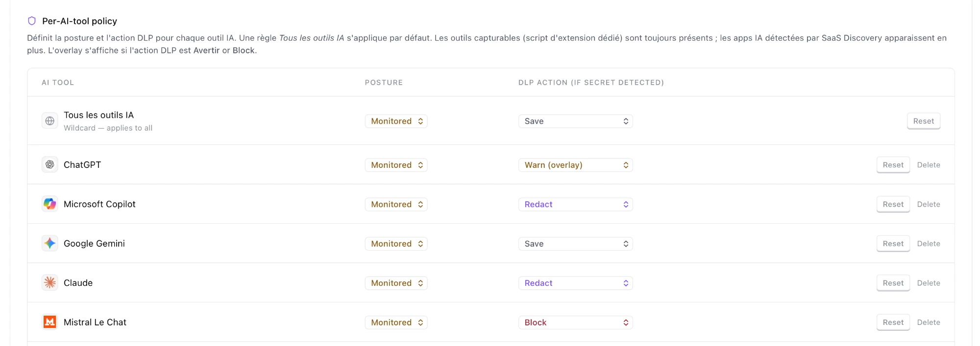Click the ChatGPT logo icon
Viewport: 980px width, 346px height.
click(x=49, y=164)
